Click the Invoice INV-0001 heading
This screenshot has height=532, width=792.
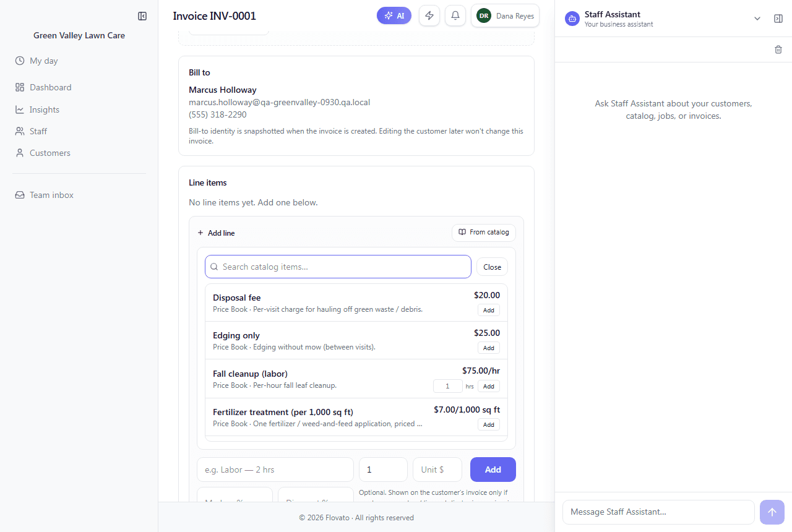[215, 16]
